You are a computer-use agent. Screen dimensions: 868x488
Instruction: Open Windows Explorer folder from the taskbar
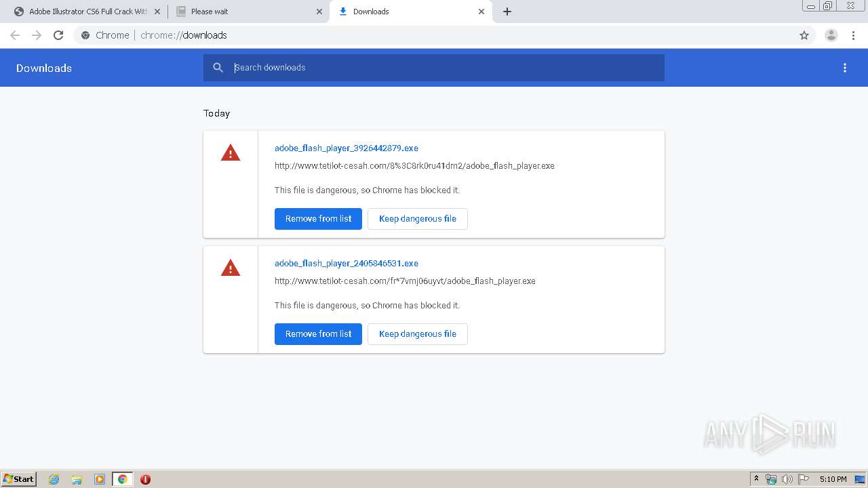(x=77, y=479)
